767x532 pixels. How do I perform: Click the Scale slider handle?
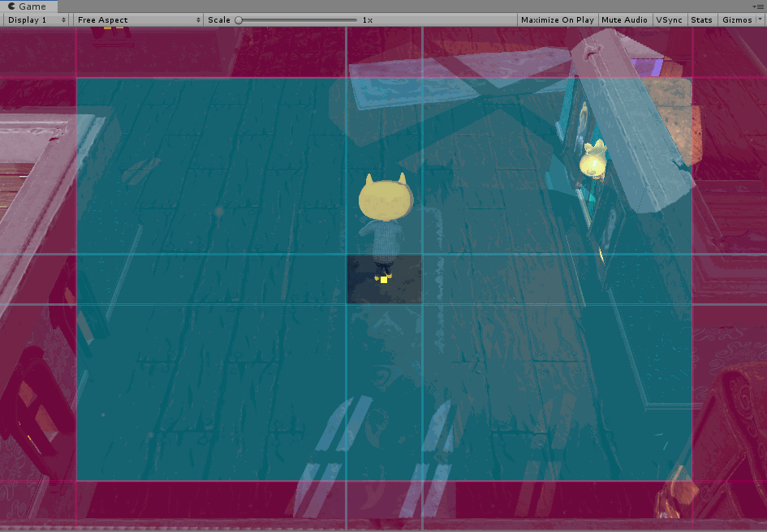pyautogui.click(x=239, y=20)
